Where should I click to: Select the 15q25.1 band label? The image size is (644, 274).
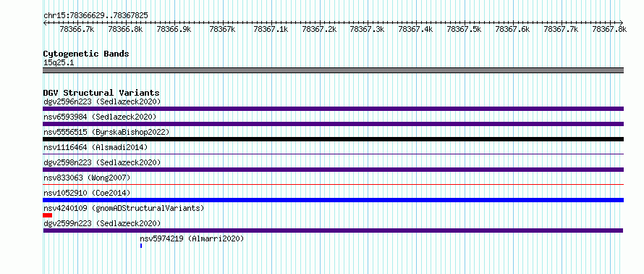(x=59, y=63)
